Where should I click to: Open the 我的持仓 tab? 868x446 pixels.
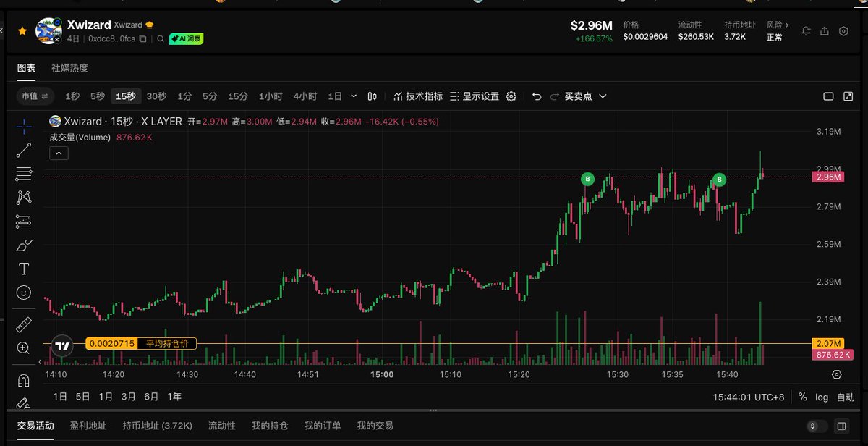[x=270, y=426]
